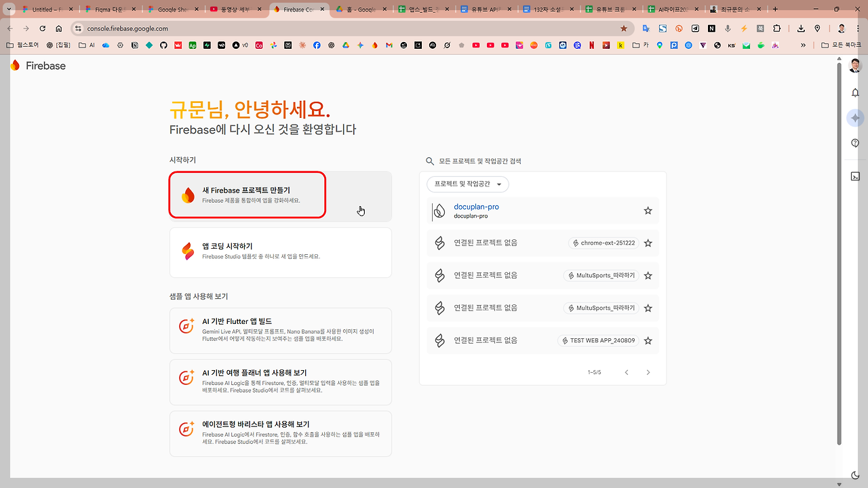This screenshot has height=488, width=868.
Task: Click the chrome-ext-251222 workspace chip
Action: [604, 243]
